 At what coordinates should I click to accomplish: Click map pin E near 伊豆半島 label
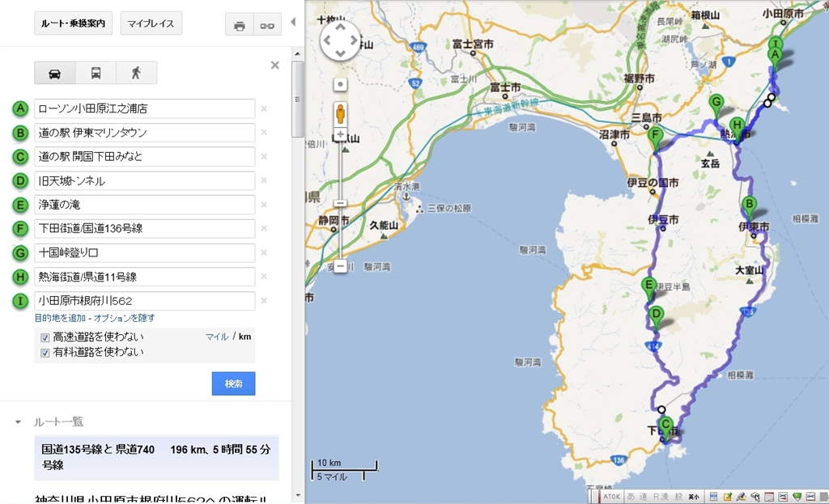click(x=648, y=289)
